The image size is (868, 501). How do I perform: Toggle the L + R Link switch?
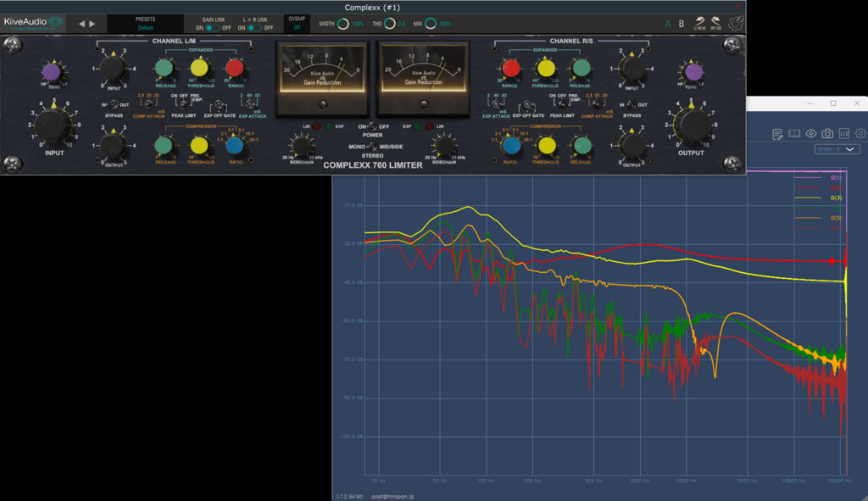pyautogui.click(x=254, y=28)
